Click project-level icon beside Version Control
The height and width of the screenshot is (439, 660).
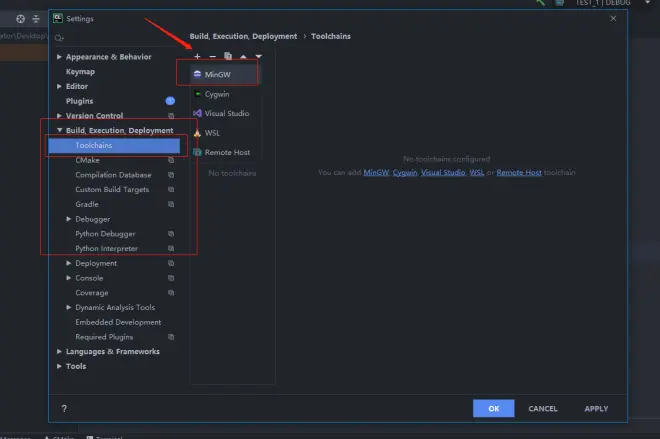(x=171, y=116)
